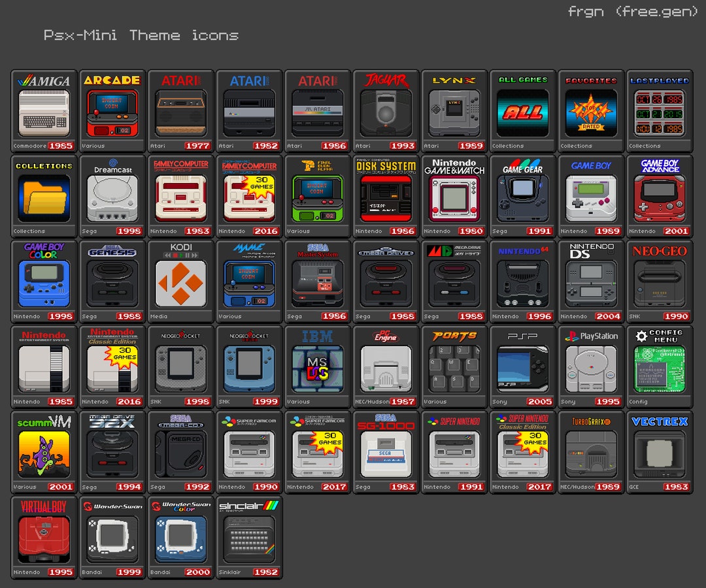Open the Kodi media icon
This screenshot has width=706, height=588.
pyautogui.click(x=180, y=278)
